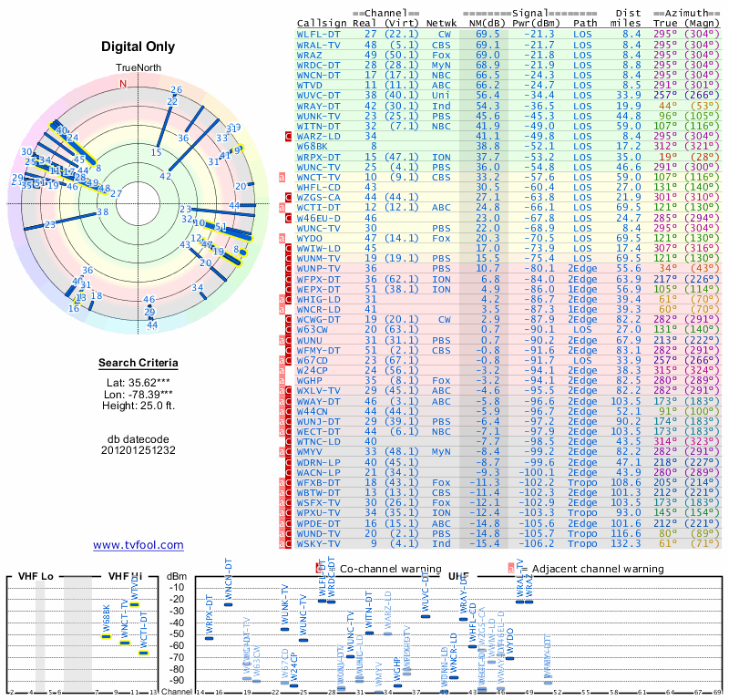Click the 'a' icon in Adjacent channel legend
729x700 pixels.
coord(511,569)
